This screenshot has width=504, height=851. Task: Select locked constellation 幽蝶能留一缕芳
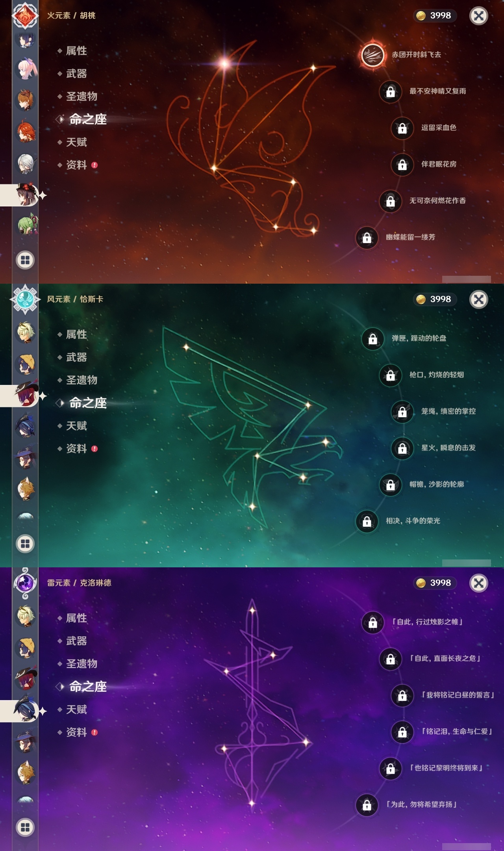click(x=367, y=237)
